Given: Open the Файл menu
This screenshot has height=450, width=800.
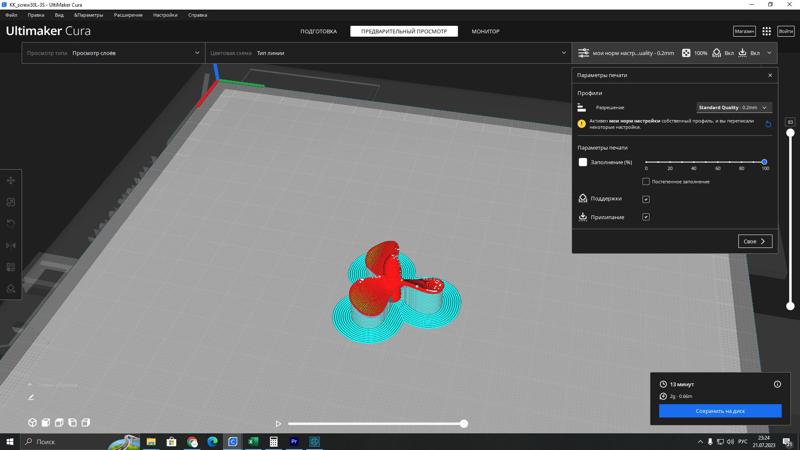Looking at the screenshot, I should (11, 15).
